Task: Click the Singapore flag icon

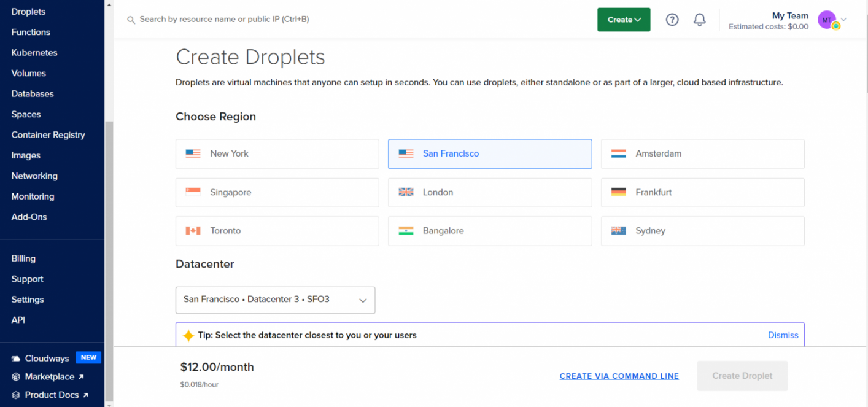Action: pyautogui.click(x=193, y=192)
